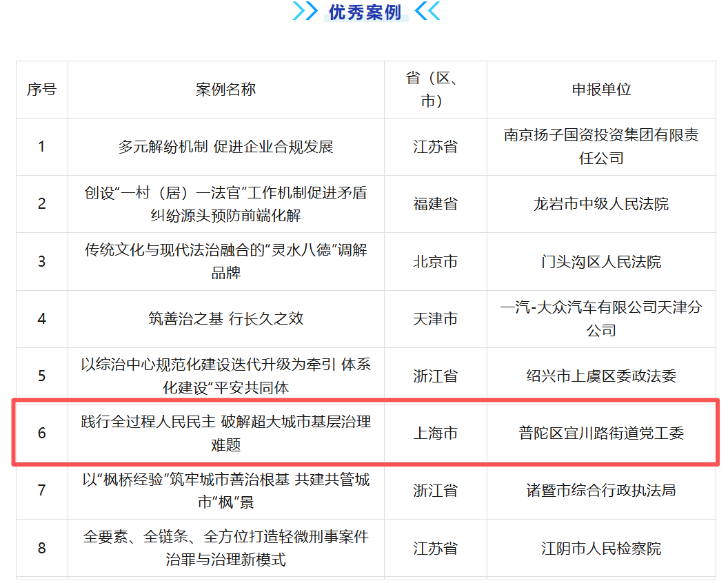
Task: Click the 优秀案例 section heading
Action: pyautogui.click(x=365, y=12)
